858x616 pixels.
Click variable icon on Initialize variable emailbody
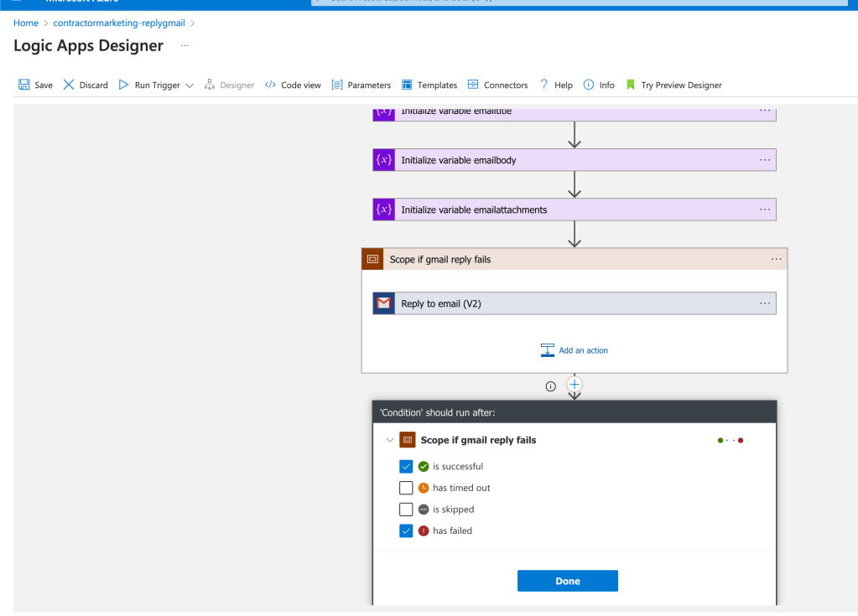click(x=383, y=160)
